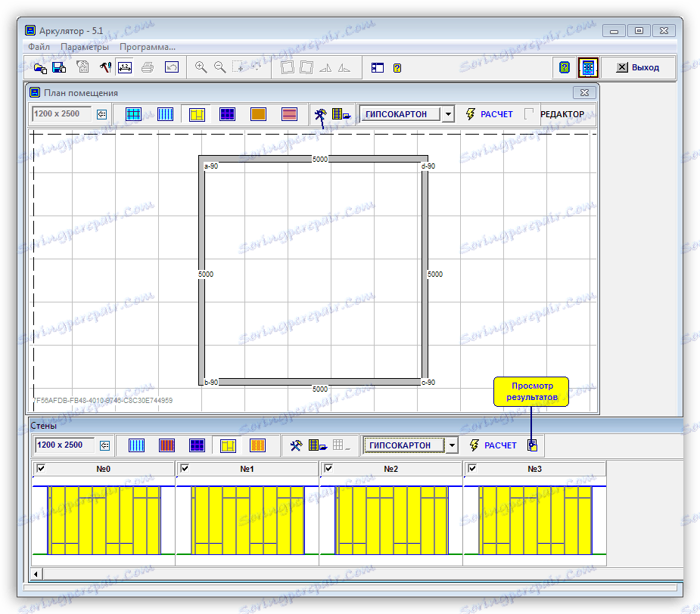Click hammer tools icon in Стены toolbar
Viewport: 700px width, 614px height.
point(296,445)
